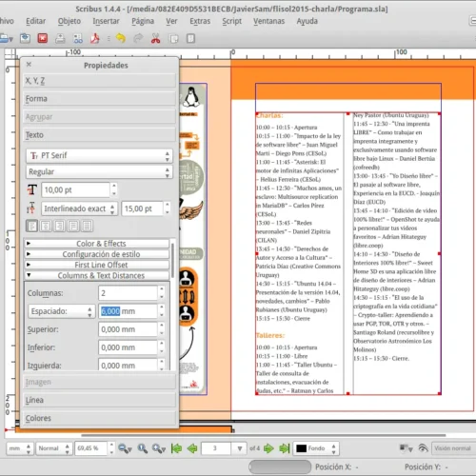Click the preview mode eye icon
This screenshot has width=476, height=476.
tap(424, 448)
